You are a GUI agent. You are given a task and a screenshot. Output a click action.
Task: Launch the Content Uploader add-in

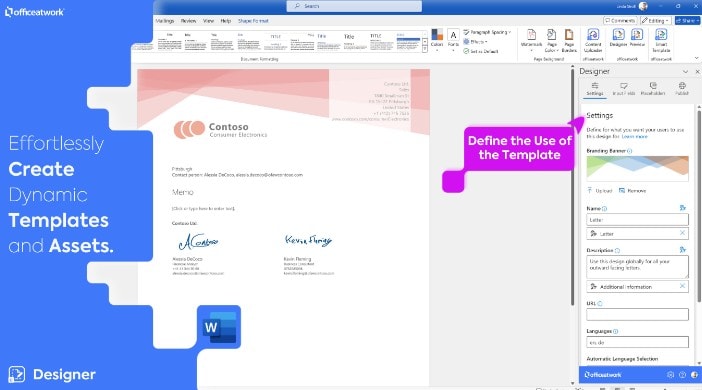593,40
